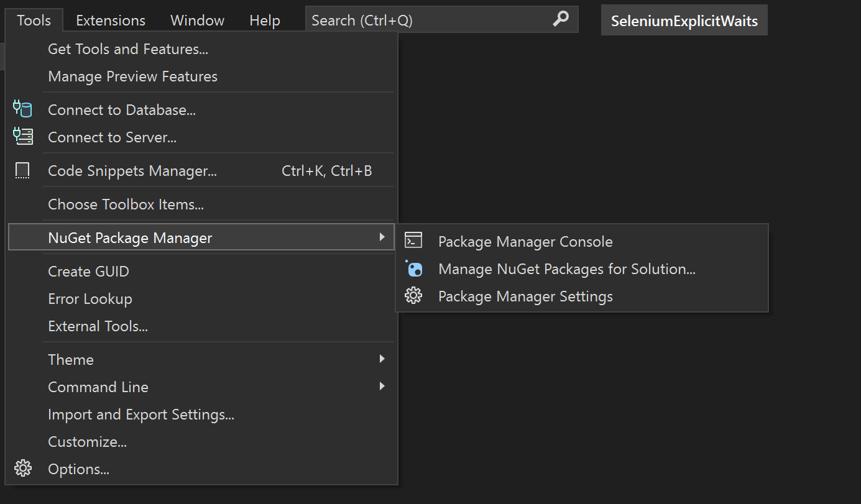Click the Options gear icon

click(22, 469)
